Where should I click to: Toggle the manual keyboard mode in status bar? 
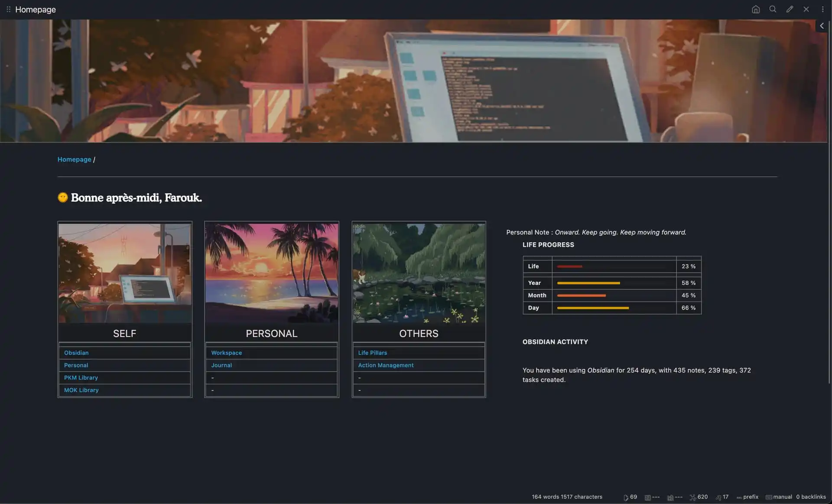click(779, 497)
